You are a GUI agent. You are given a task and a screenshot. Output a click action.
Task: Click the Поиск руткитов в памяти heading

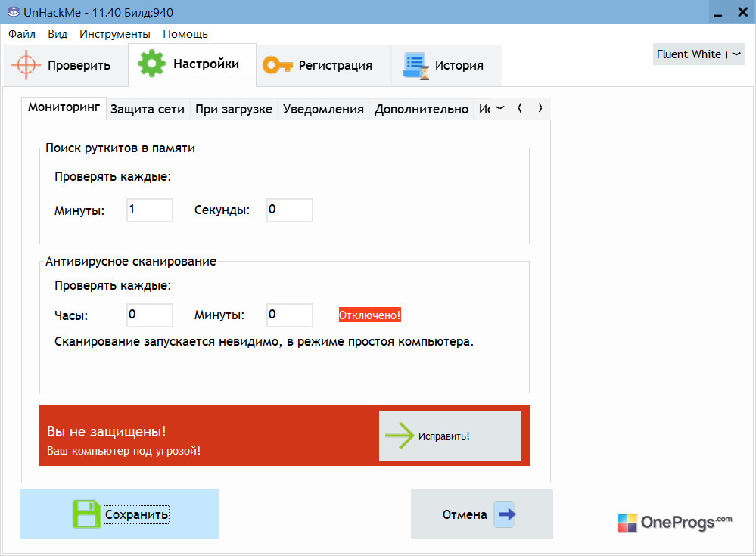[x=120, y=148]
